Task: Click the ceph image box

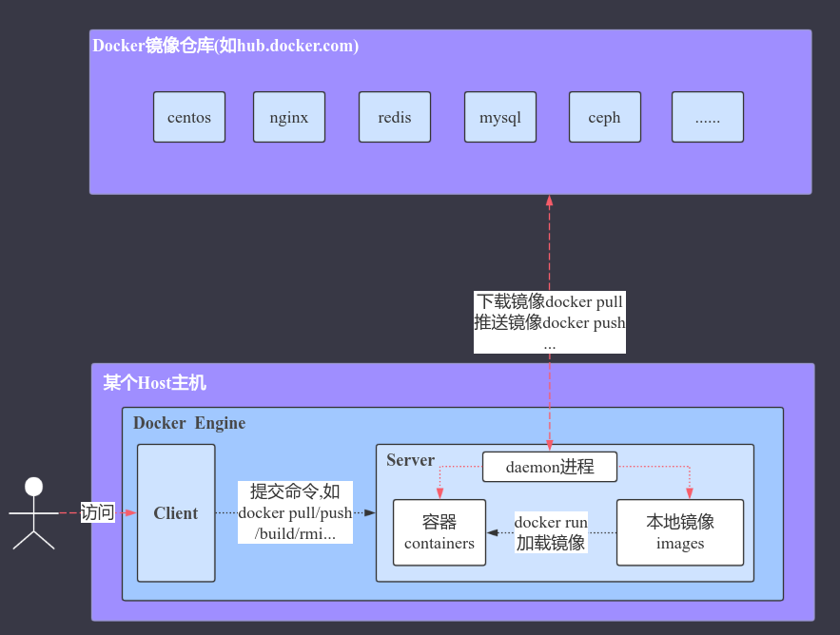Action: click(605, 117)
